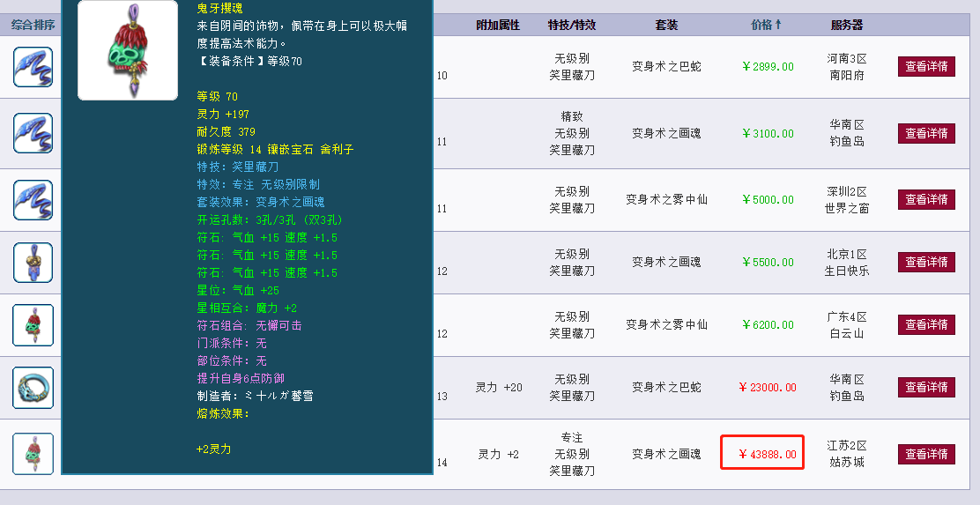Click tooltip line 符石组合：无懈可击

(249, 325)
